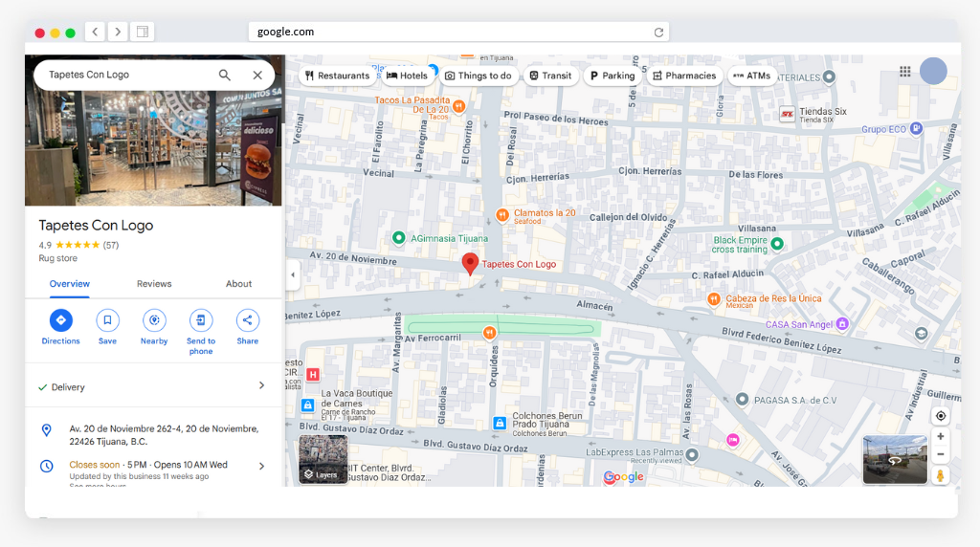The image size is (980, 547).
Task: Click the Send to phone icon
Action: pos(201,320)
